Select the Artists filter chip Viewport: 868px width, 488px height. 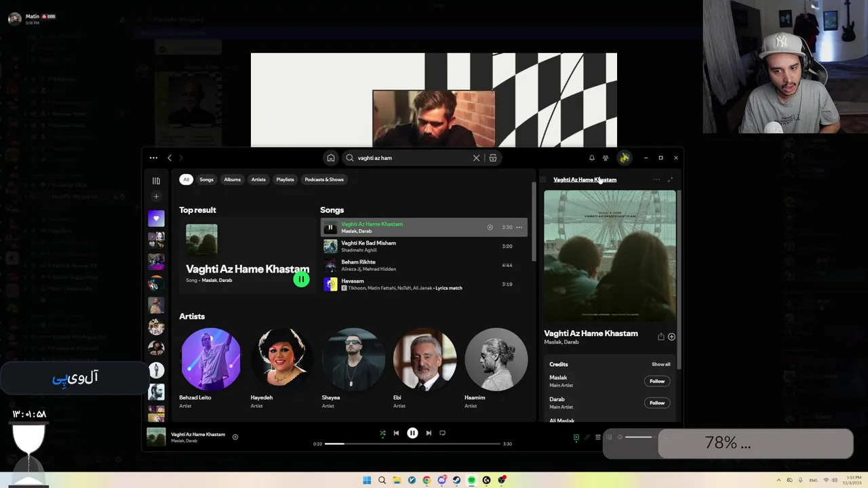258,180
